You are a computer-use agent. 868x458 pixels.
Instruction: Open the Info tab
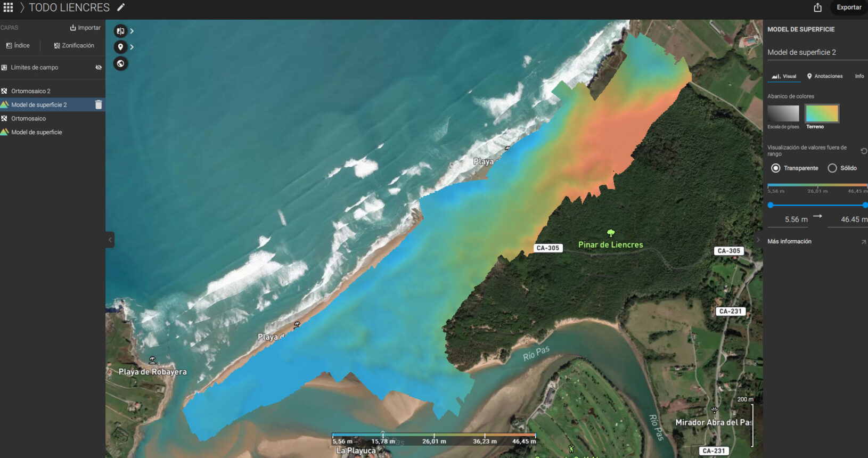[859, 76]
